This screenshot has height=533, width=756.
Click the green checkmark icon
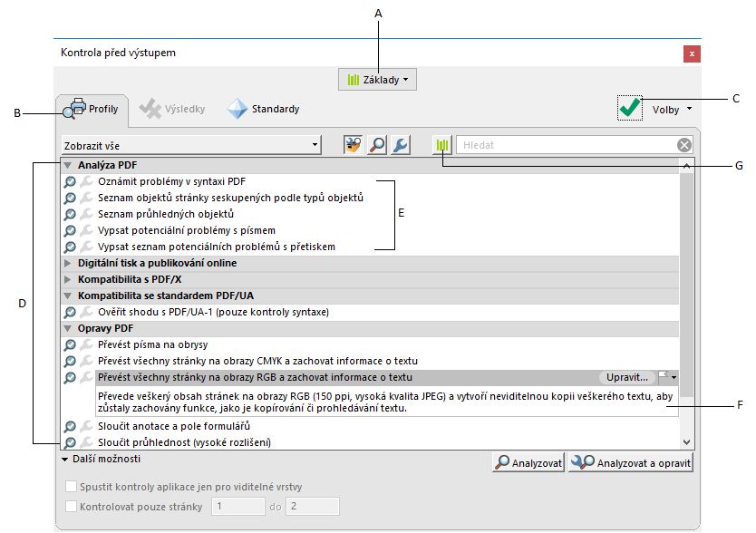(629, 108)
